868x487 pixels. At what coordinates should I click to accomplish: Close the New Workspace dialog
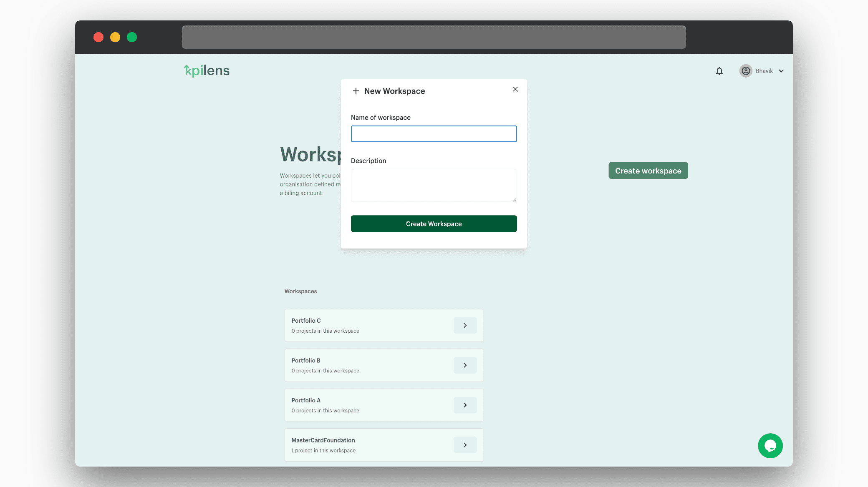515,89
